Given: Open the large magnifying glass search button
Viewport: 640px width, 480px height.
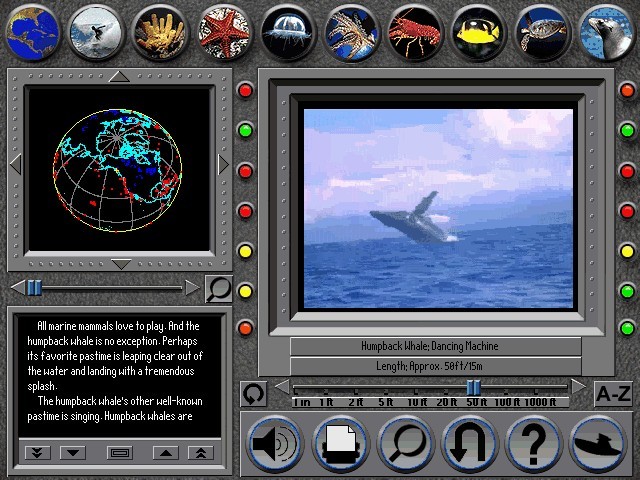Looking at the screenshot, I should click(x=404, y=444).
